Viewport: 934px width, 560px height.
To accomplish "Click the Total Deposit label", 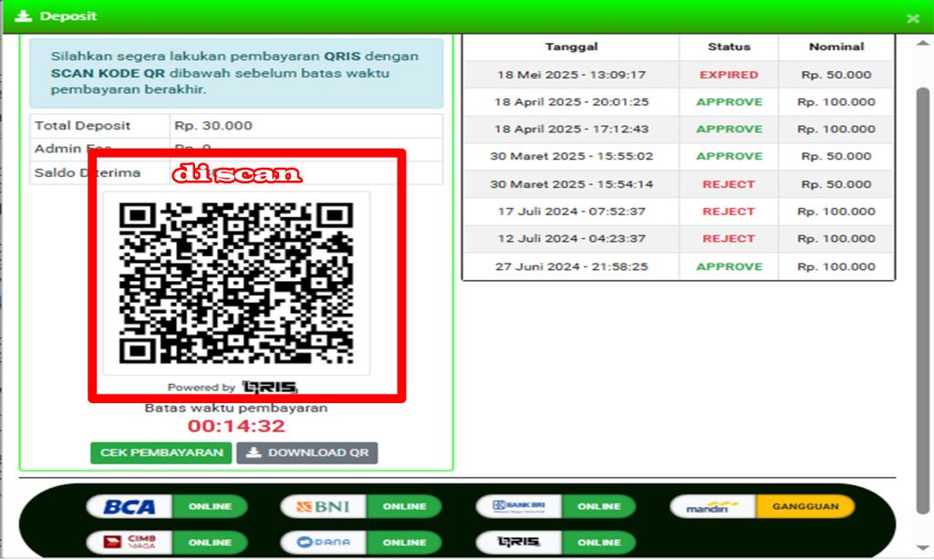I will 82,126.
